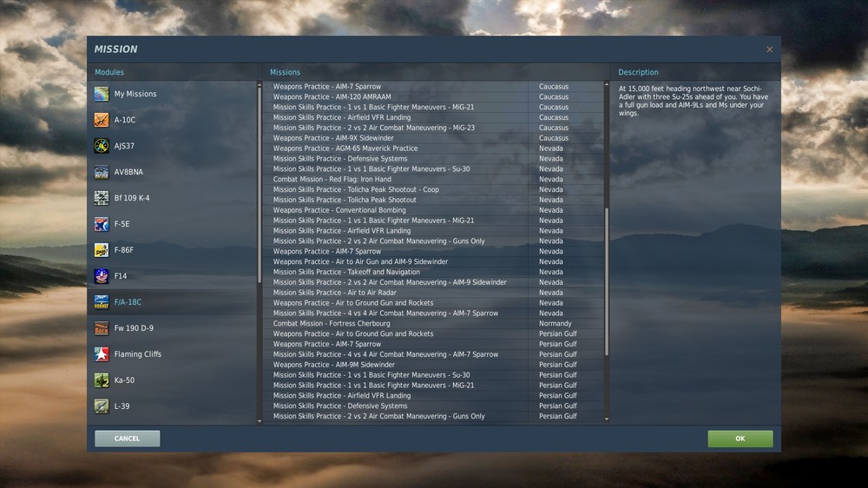Click scroll down arrow of missions list

pyautogui.click(x=607, y=419)
